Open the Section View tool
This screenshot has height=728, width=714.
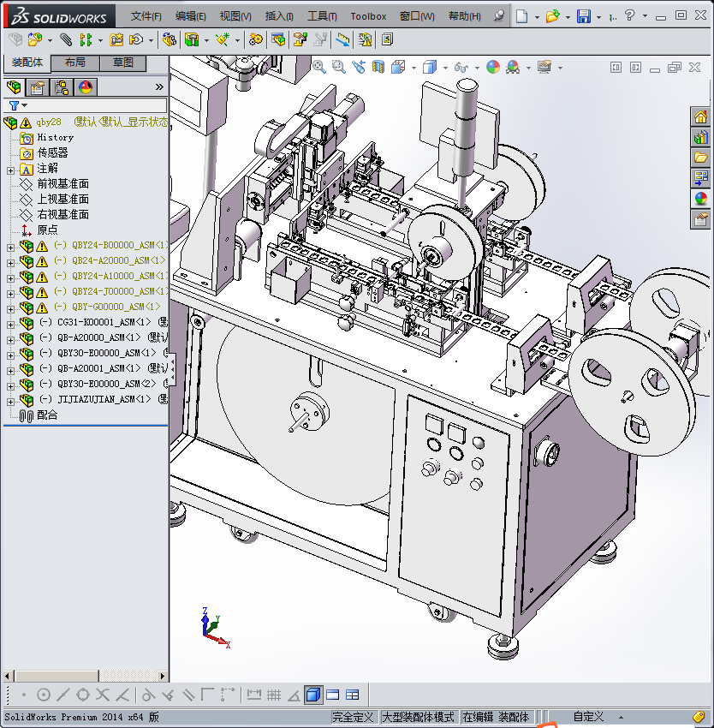[378, 67]
